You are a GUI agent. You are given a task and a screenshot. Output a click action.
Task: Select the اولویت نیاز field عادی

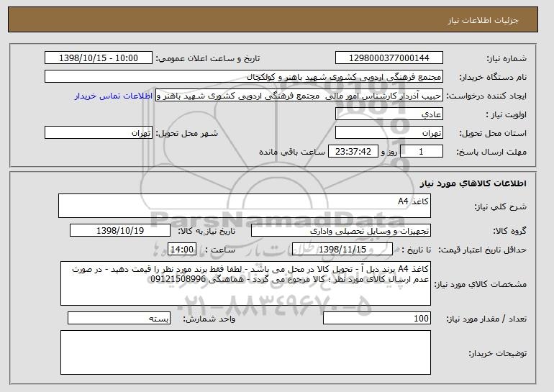[389, 114]
